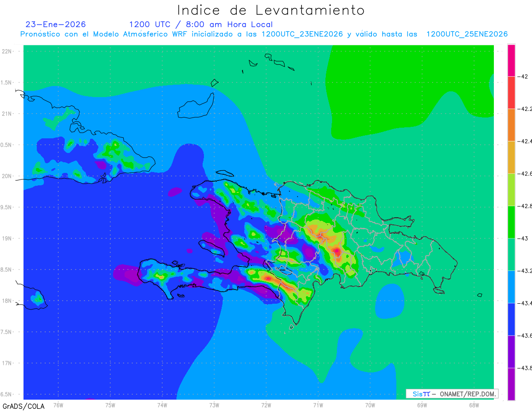Click the "21N" latitude label
Screen dimensions: 532x411
click(7, 114)
